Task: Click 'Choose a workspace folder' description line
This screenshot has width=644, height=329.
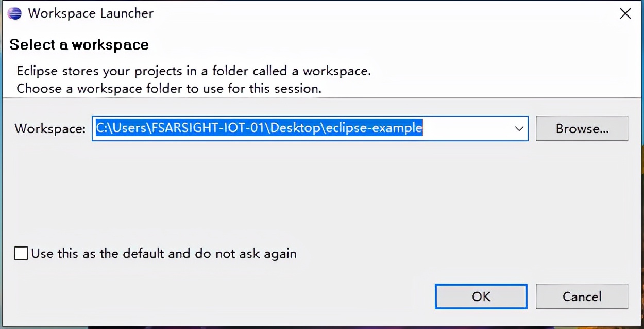Action: pyautogui.click(x=169, y=88)
